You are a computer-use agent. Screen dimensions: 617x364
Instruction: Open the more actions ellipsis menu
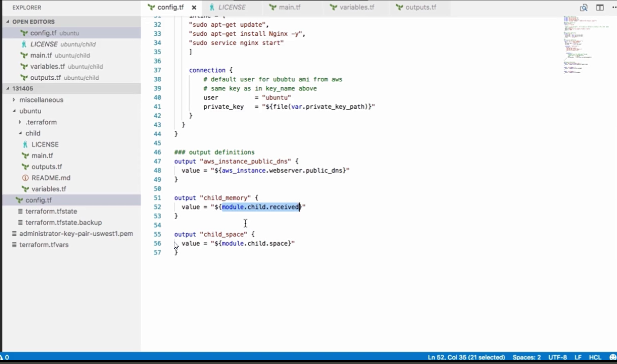(614, 7)
